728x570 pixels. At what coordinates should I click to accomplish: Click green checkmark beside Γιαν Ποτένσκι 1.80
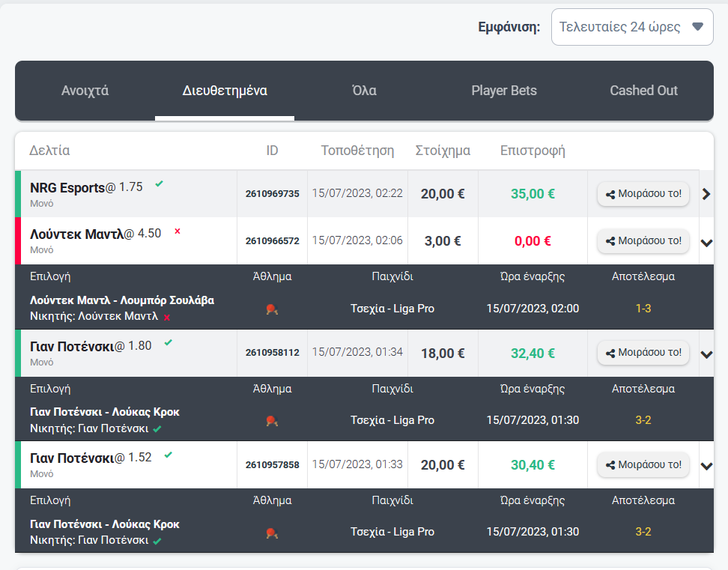[168, 342]
